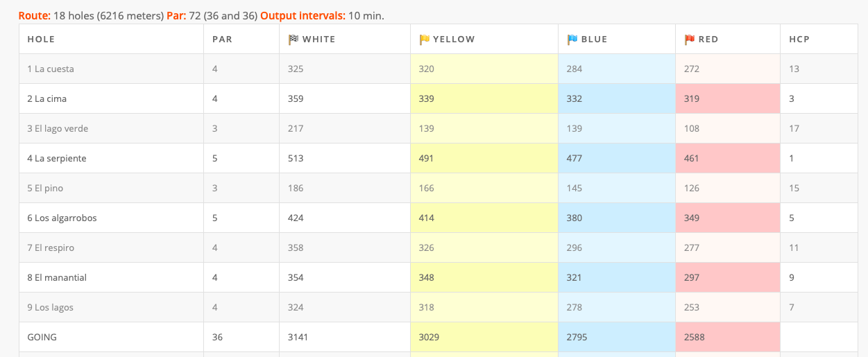Click the checkered flag icon beside WHITE
This screenshot has height=357, width=868.
293,40
